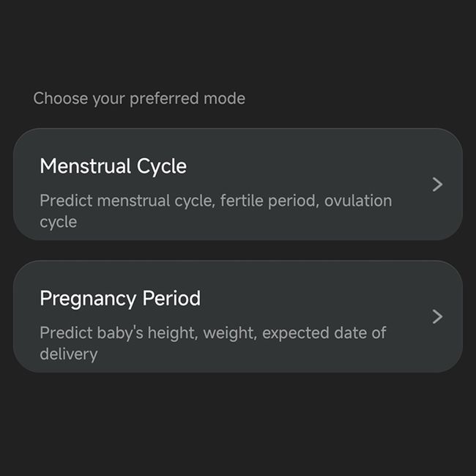Tap the chevron arrow beside Pregnancy Period
This screenshot has width=476, height=476.
pyautogui.click(x=437, y=316)
